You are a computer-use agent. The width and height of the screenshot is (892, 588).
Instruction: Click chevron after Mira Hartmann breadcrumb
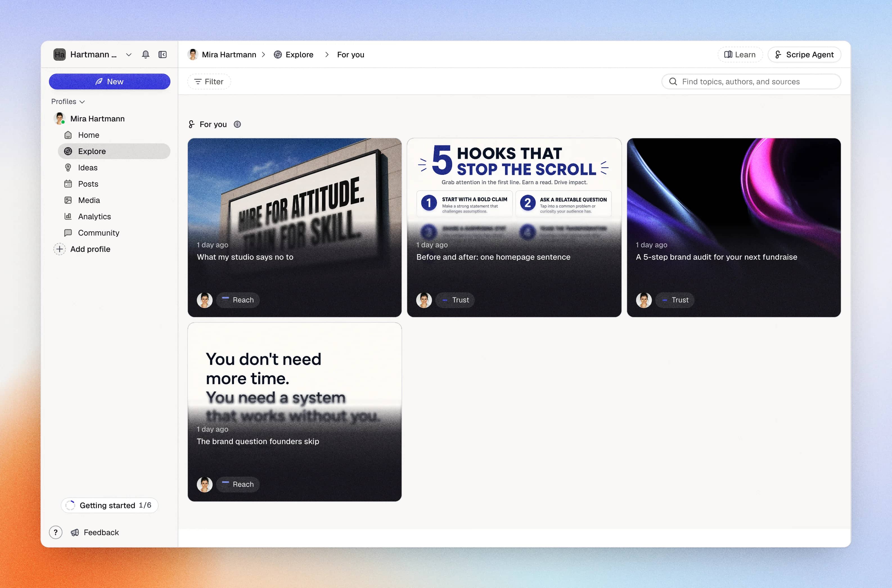(263, 54)
